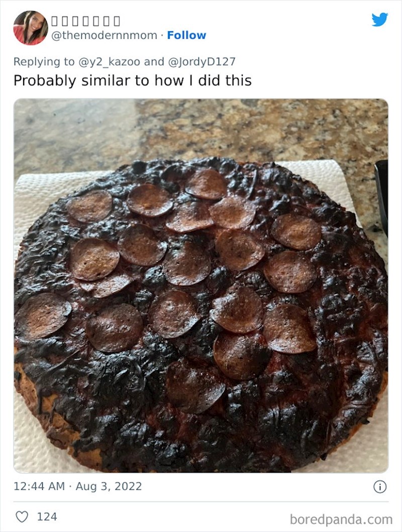Click the Twitter bird logo
This screenshot has width=402, height=532.
point(379,19)
